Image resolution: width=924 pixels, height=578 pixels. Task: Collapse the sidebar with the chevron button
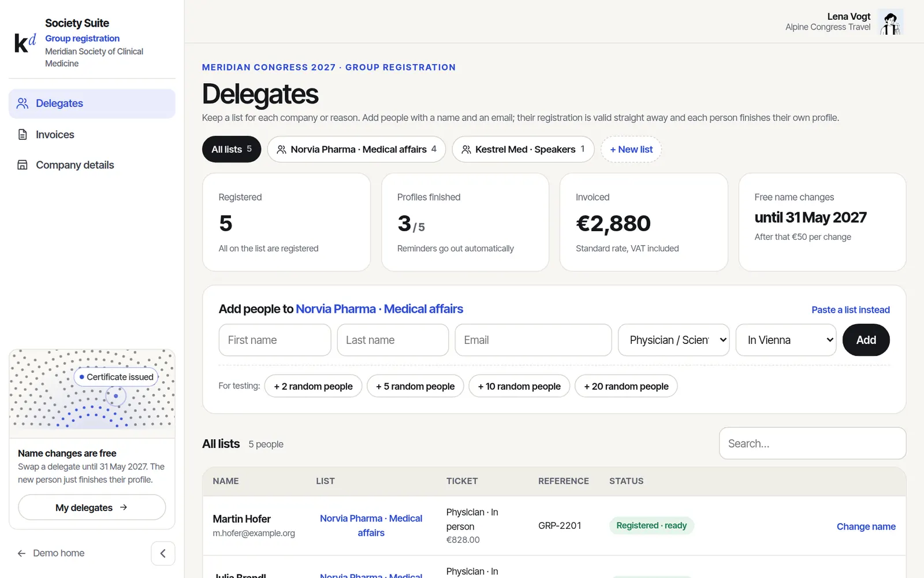[163, 554]
